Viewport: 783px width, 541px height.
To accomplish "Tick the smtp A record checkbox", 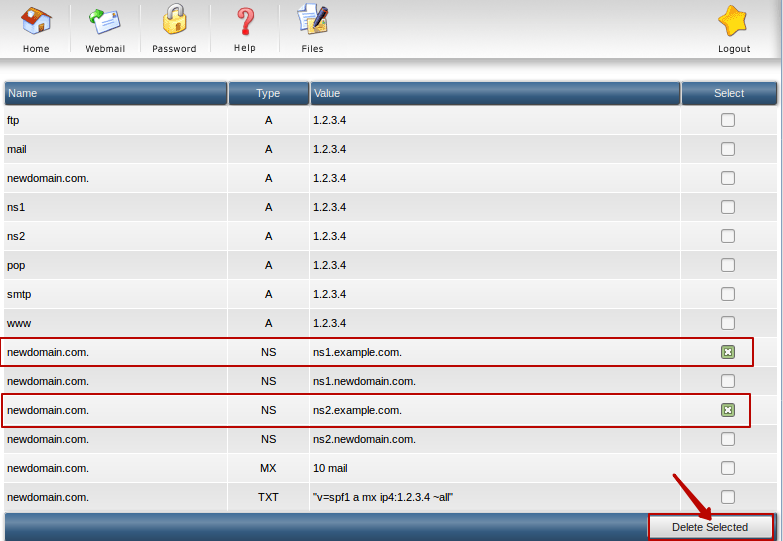I will click(x=728, y=294).
